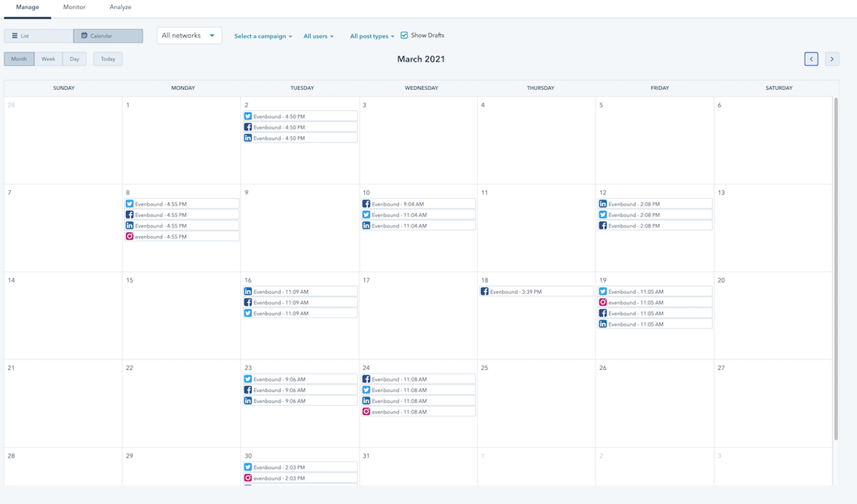Open the Facebook post on March 2

click(x=300, y=127)
